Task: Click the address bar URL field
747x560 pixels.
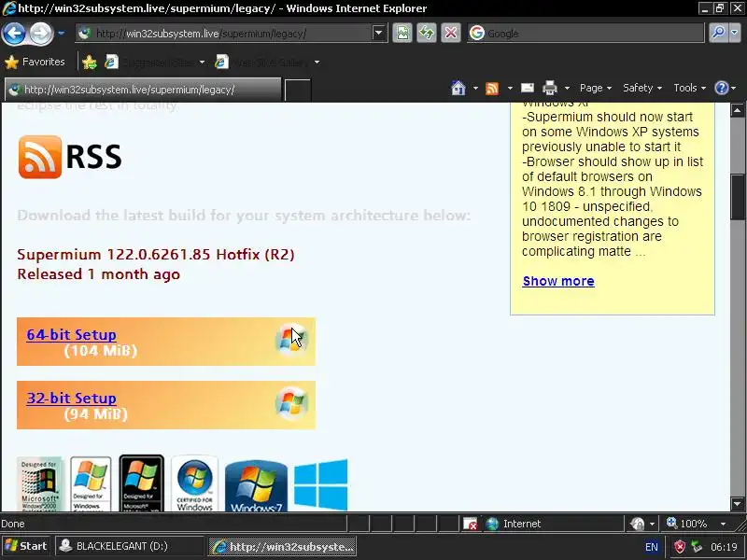Action: coord(223,34)
